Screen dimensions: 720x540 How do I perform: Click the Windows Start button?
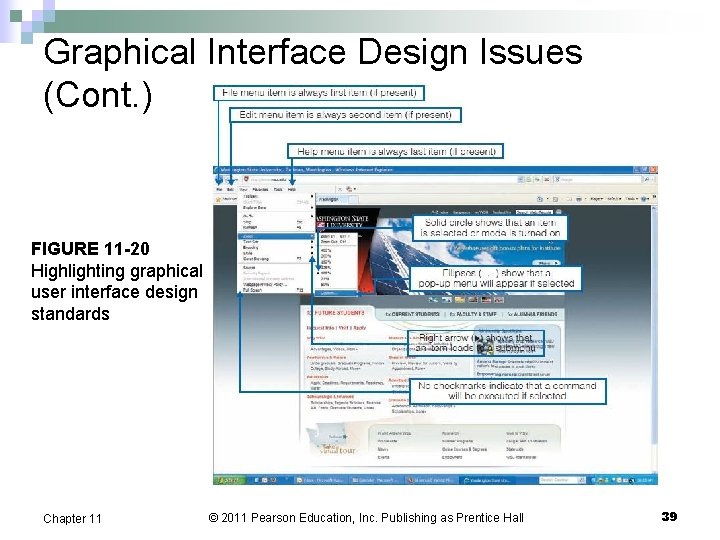230,480
